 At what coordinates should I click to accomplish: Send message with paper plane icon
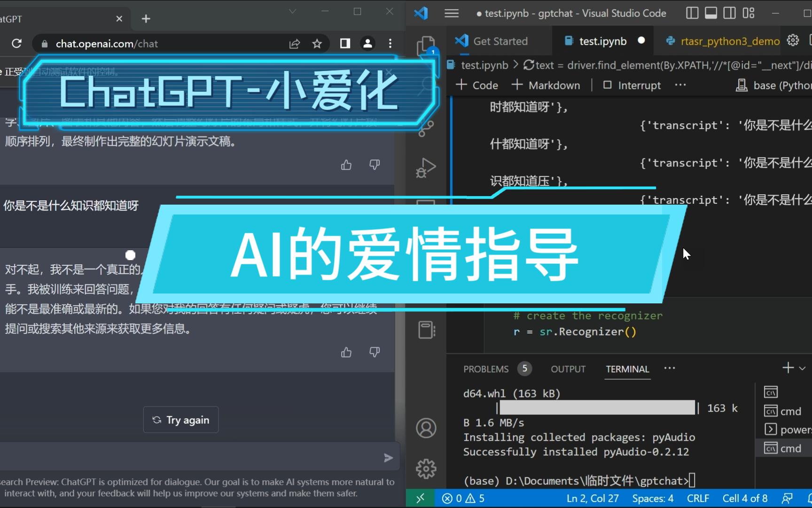pyautogui.click(x=388, y=458)
